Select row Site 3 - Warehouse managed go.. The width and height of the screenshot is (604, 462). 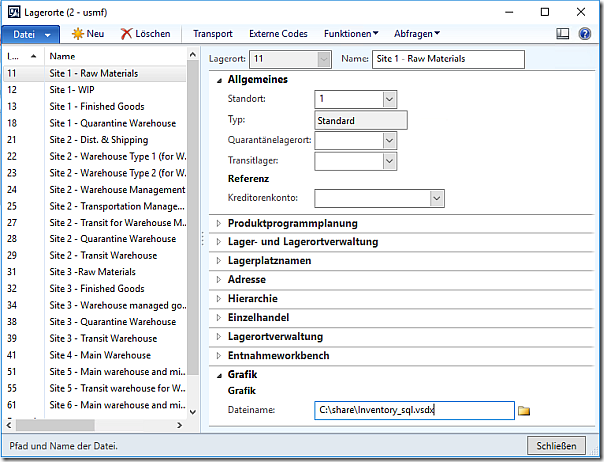tap(95, 305)
